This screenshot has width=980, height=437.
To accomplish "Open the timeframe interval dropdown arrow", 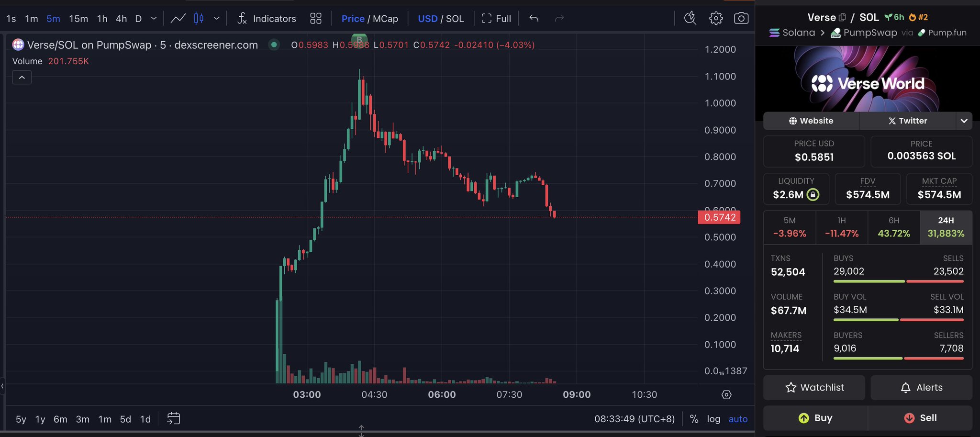I will pyautogui.click(x=154, y=19).
